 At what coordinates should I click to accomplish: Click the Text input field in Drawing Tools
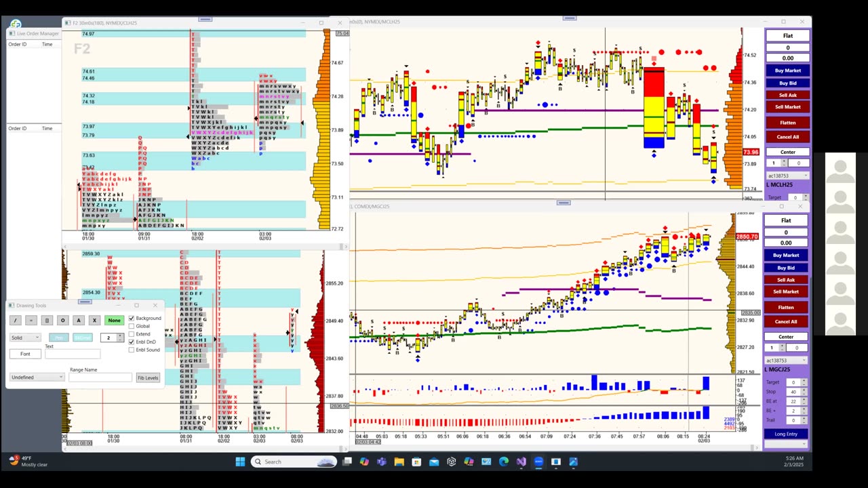click(73, 354)
